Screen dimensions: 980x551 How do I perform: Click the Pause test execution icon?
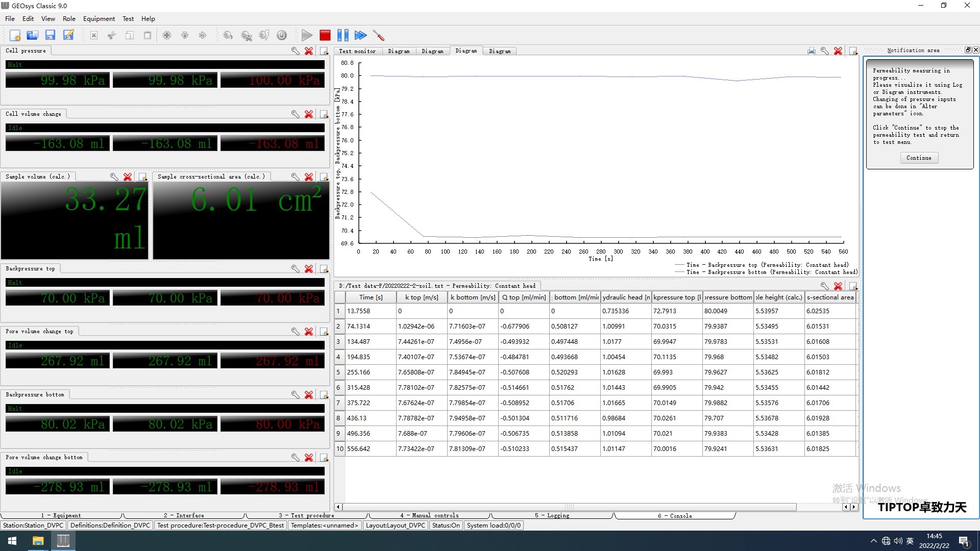coord(344,35)
